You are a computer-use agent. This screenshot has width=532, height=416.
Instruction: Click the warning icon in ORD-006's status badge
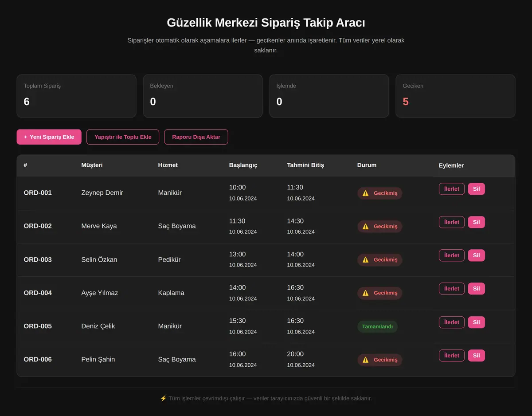(x=365, y=360)
